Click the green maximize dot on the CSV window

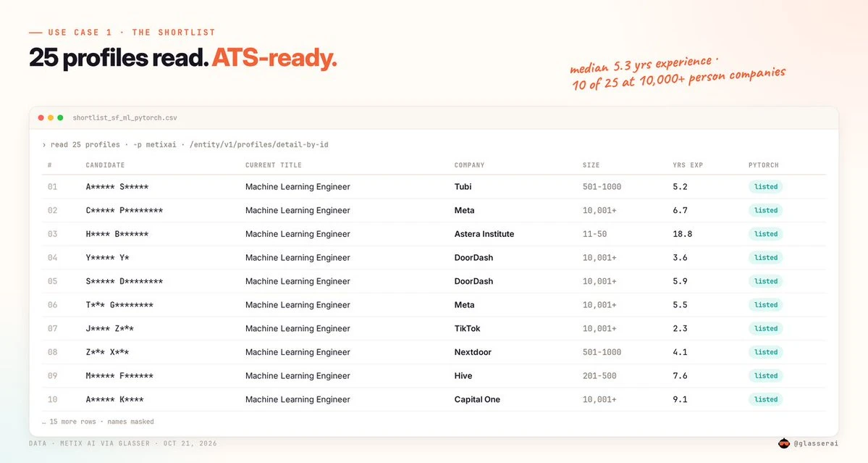[x=60, y=117]
